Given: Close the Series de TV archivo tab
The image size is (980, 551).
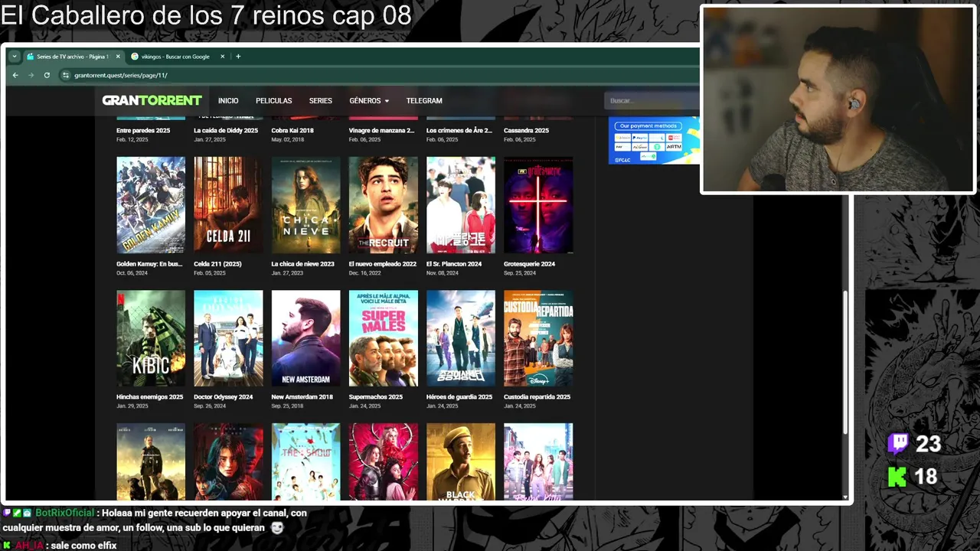Looking at the screenshot, I should (118, 57).
